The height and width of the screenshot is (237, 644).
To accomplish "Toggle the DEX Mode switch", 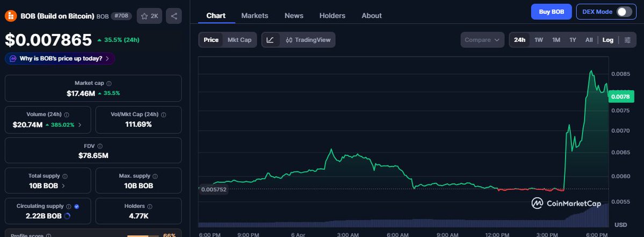I will coord(624,12).
